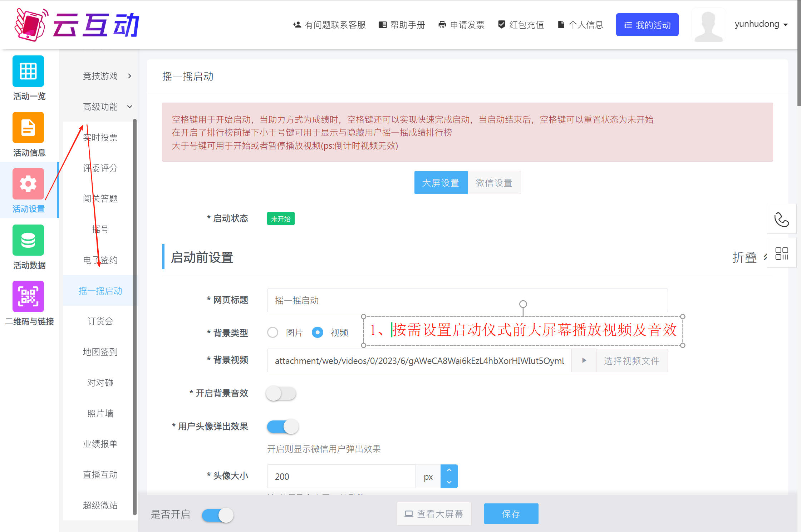The height and width of the screenshot is (532, 801).
Task: Select the 图片 background type radio
Action: (273, 332)
